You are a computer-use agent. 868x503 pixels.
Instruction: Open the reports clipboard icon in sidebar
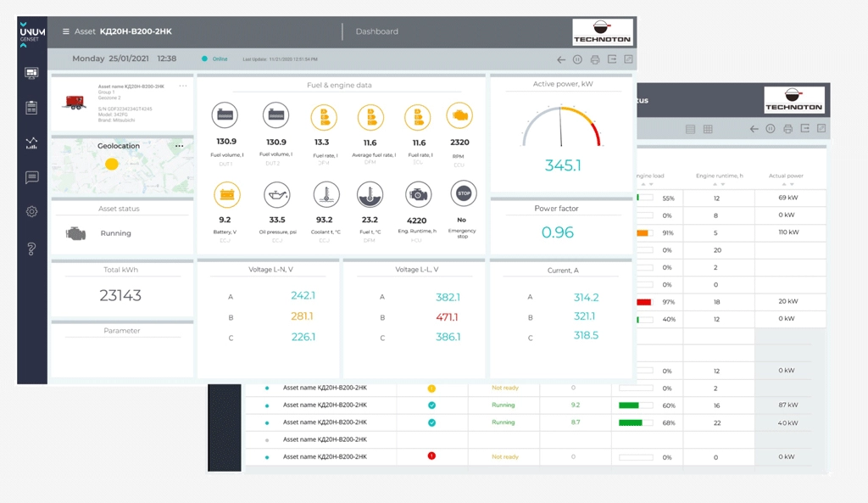[x=32, y=107]
